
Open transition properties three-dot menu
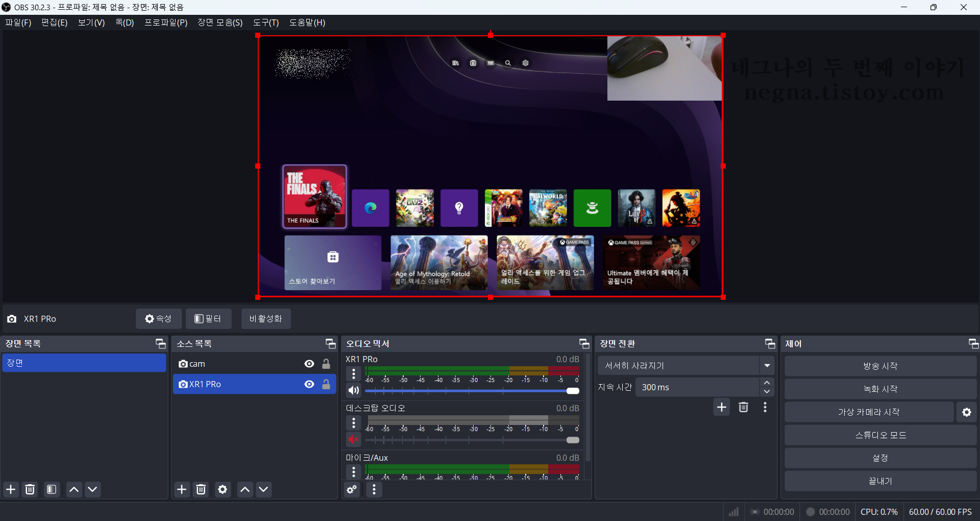click(x=765, y=407)
